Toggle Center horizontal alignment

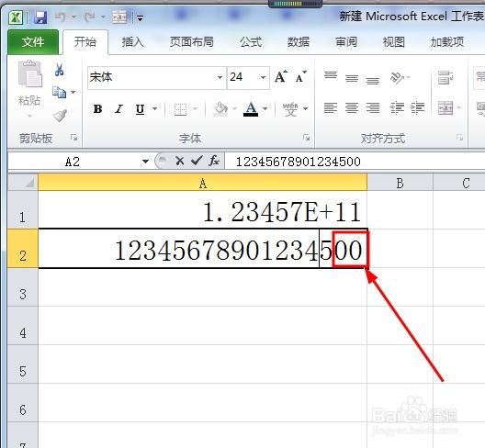click(352, 108)
